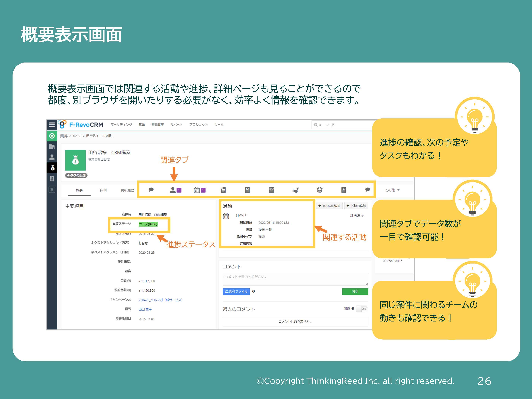Open the 販売管理 menu
Screen dimensions: 532x399
(x=158, y=125)
